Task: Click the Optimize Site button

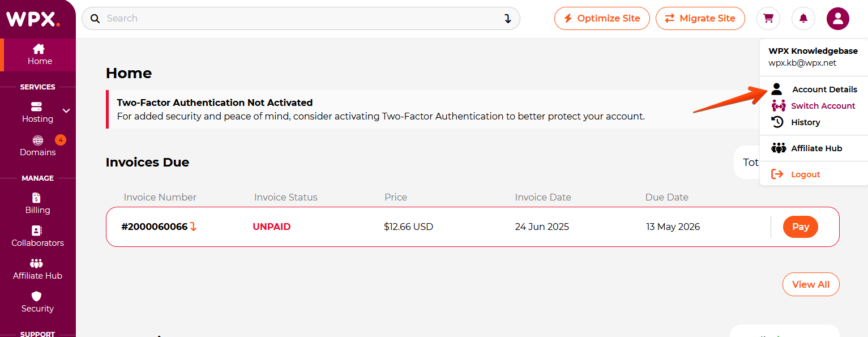Action: pyautogui.click(x=602, y=19)
